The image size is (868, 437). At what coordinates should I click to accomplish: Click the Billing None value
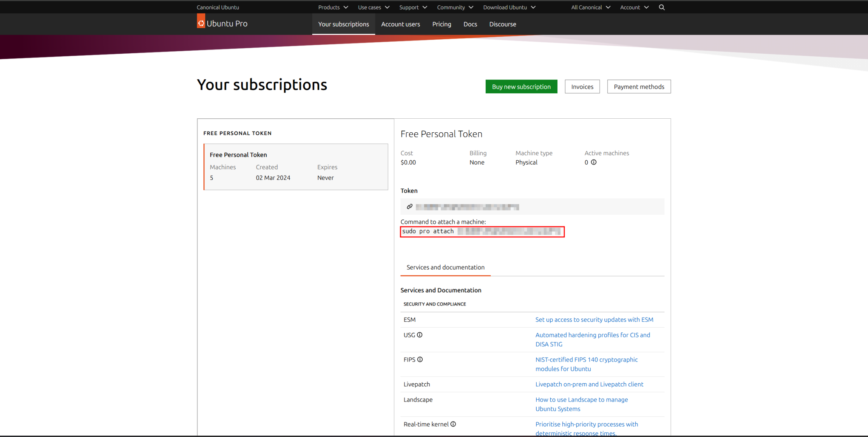click(x=477, y=162)
